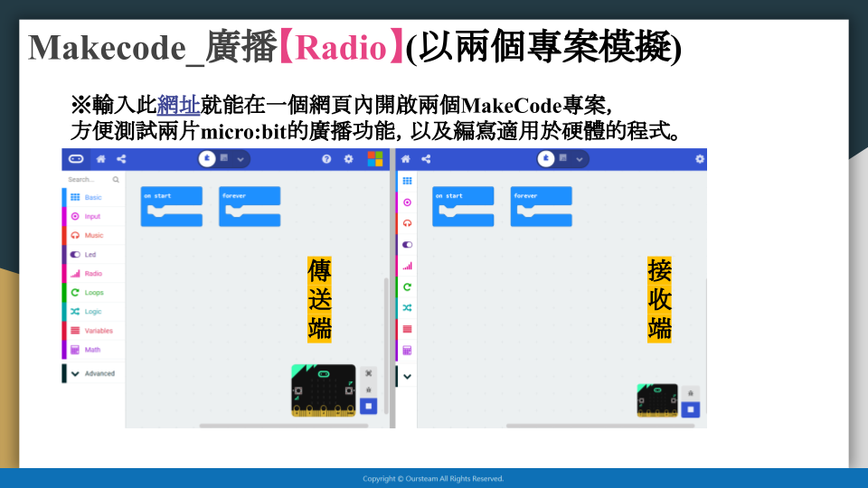Click the micro:bit logo in left editor

(76, 159)
